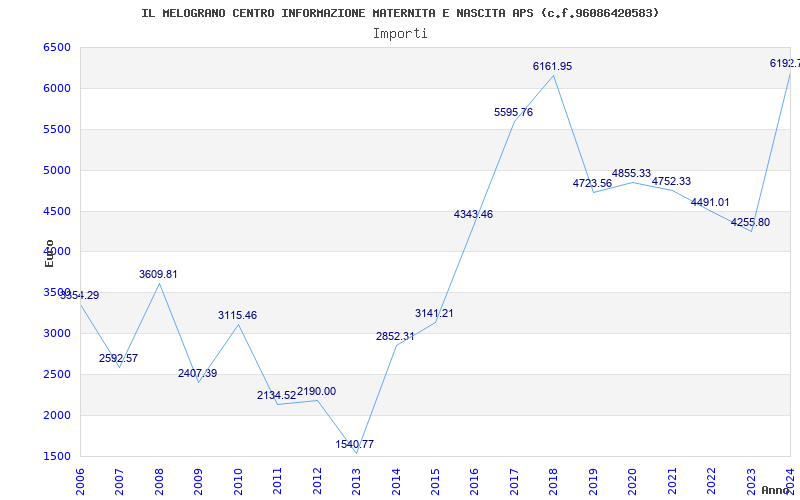Image resolution: width=800 pixels, height=500 pixels.
Task: Click the Anno x-axis label
Action: pyautogui.click(x=774, y=490)
